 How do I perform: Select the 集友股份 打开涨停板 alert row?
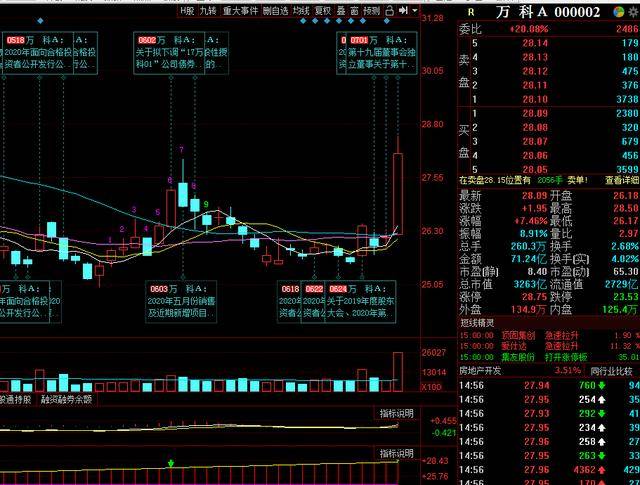[549, 357]
